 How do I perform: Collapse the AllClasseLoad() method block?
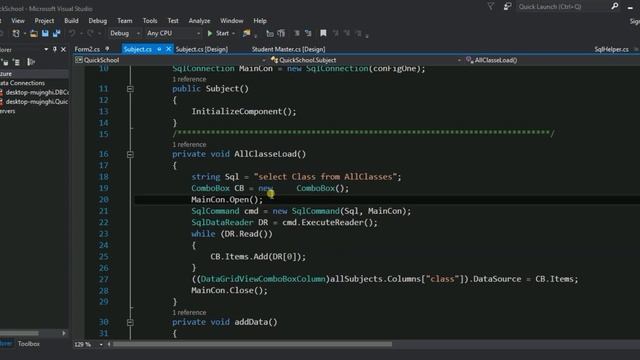[x=130, y=154]
